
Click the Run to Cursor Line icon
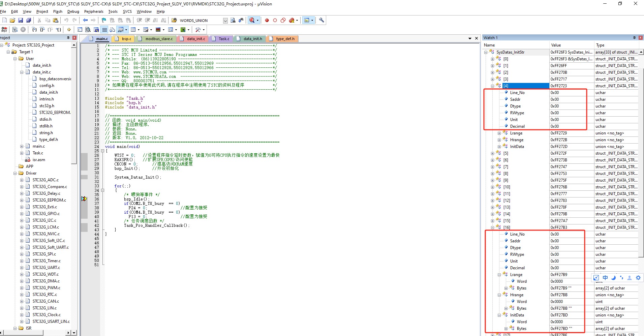click(x=58, y=30)
